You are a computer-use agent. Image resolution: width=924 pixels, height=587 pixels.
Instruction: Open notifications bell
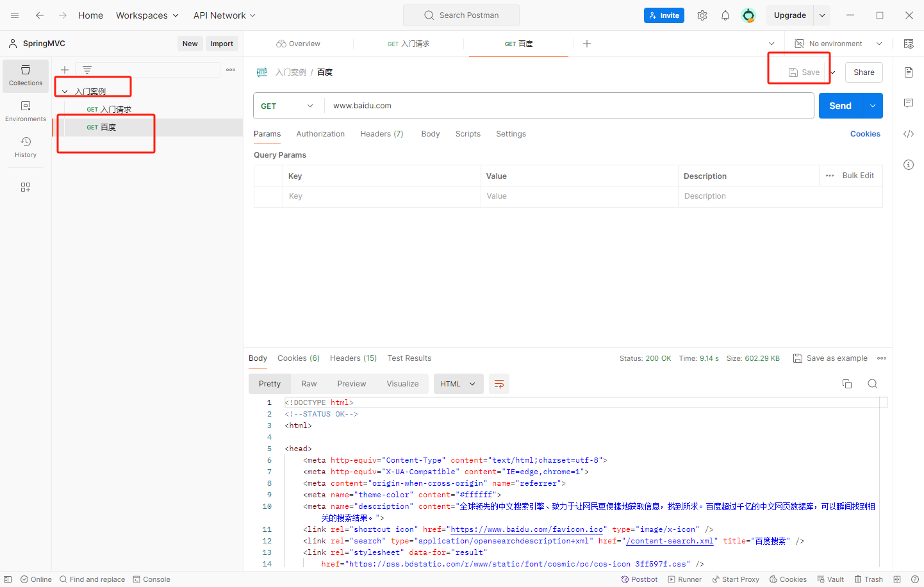pos(725,15)
